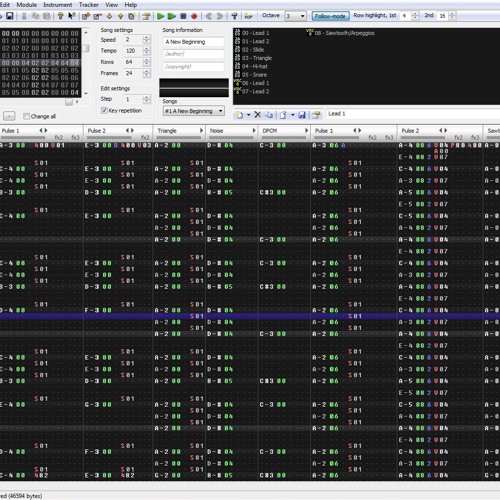Open the module properties icon

[x=146, y=16]
